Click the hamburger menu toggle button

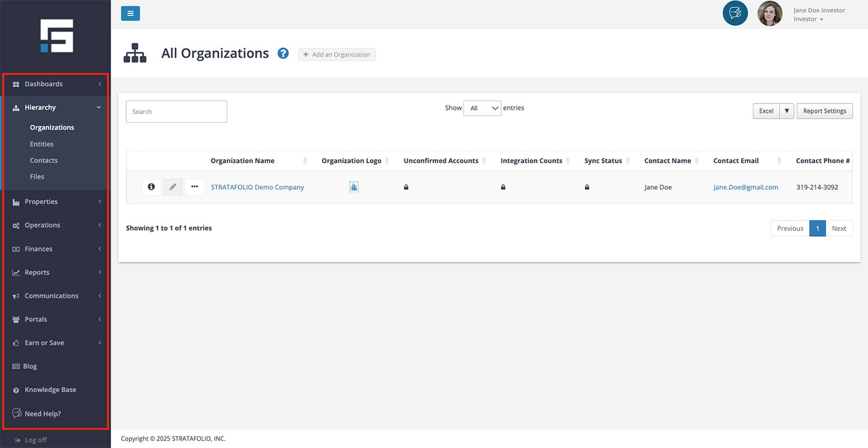point(130,13)
